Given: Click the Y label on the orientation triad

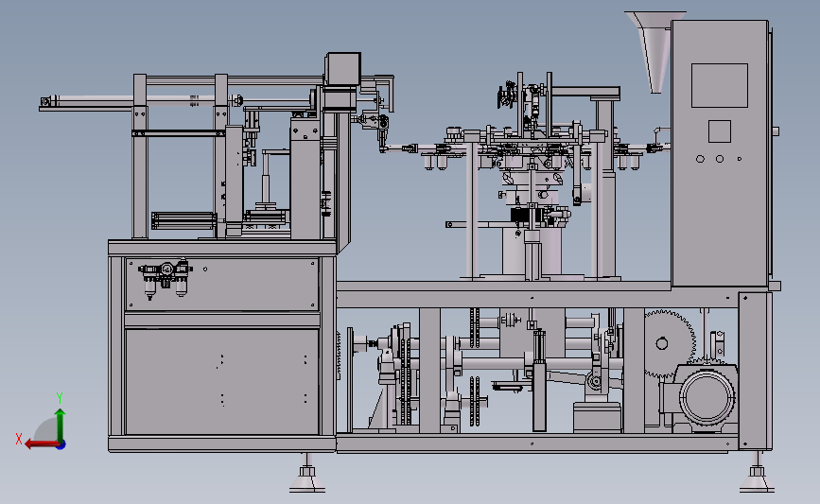Looking at the screenshot, I should click(x=60, y=398).
